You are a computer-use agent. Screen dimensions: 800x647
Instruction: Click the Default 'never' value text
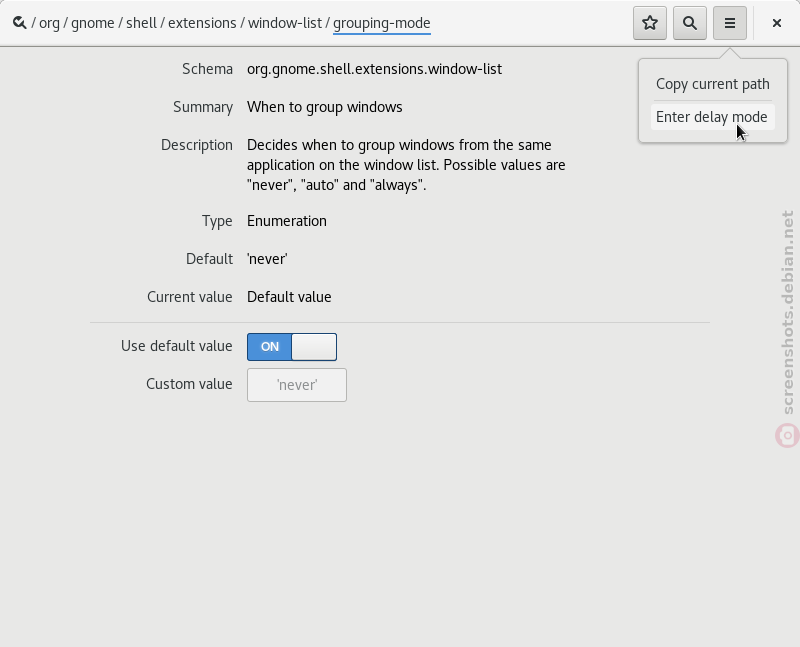[x=267, y=259]
